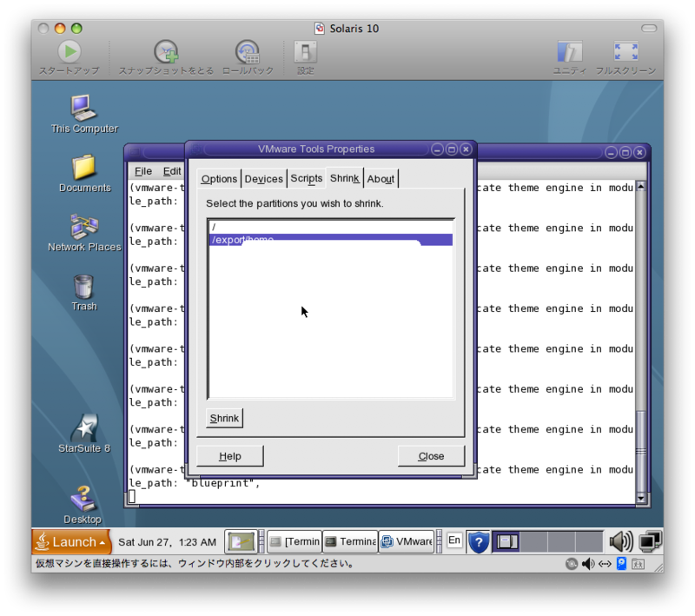This screenshot has height=616, width=695.
Task: Open the Scripts tab
Action: click(x=307, y=179)
